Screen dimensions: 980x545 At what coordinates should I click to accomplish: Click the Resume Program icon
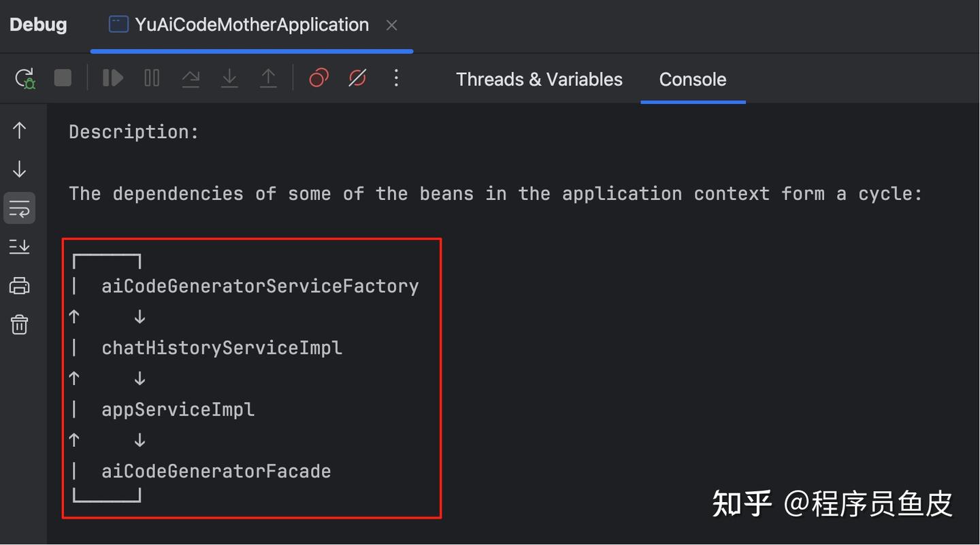[112, 78]
